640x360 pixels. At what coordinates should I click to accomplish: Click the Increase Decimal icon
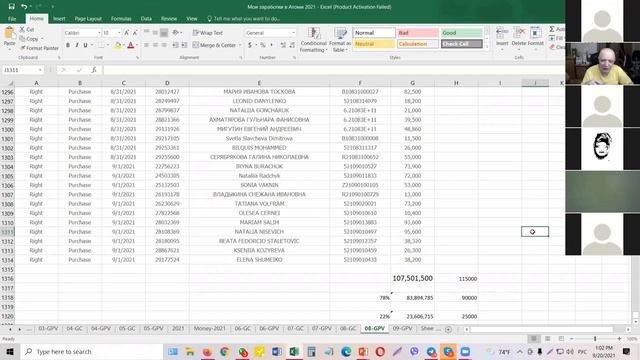(283, 45)
